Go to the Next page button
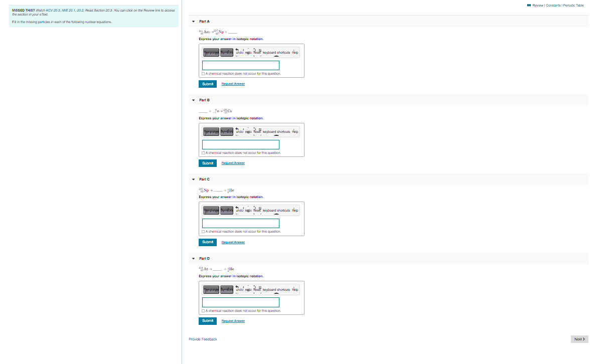 pyautogui.click(x=579, y=339)
